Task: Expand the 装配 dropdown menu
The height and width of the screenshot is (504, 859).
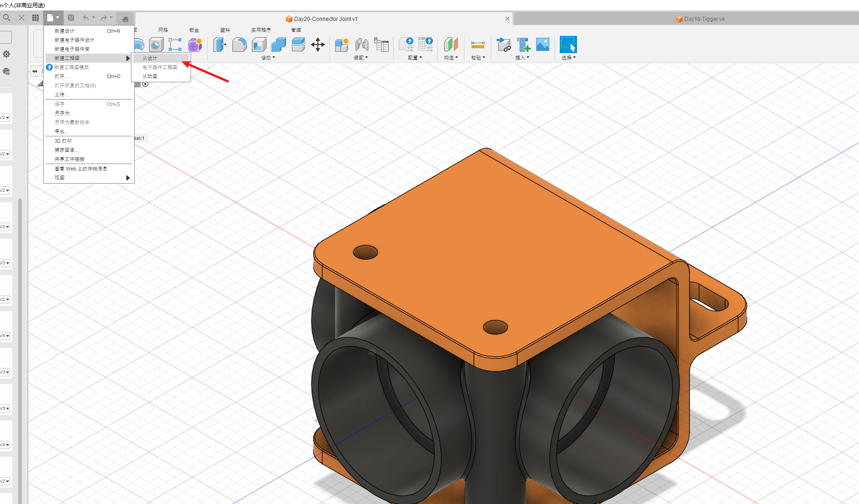Action: (x=361, y=58)
